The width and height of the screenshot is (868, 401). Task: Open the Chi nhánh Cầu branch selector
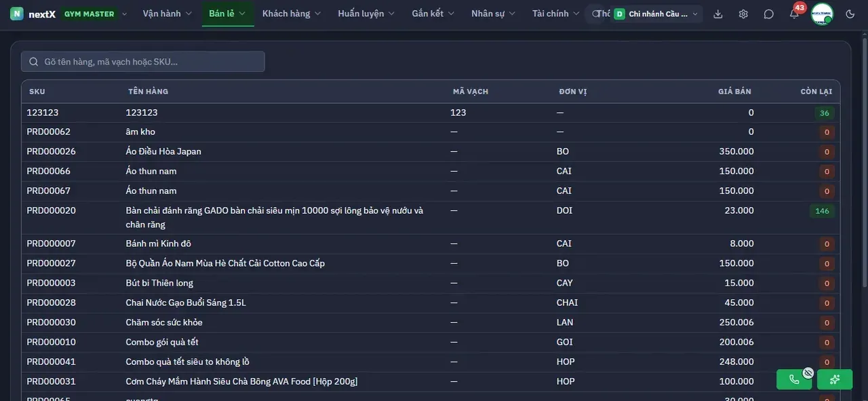coord(656,14)
